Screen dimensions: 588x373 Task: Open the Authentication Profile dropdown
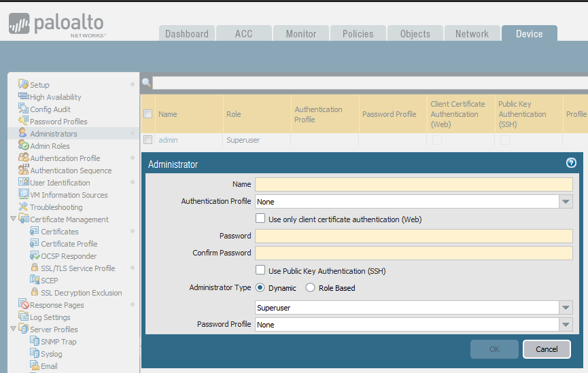pos(566,202)
